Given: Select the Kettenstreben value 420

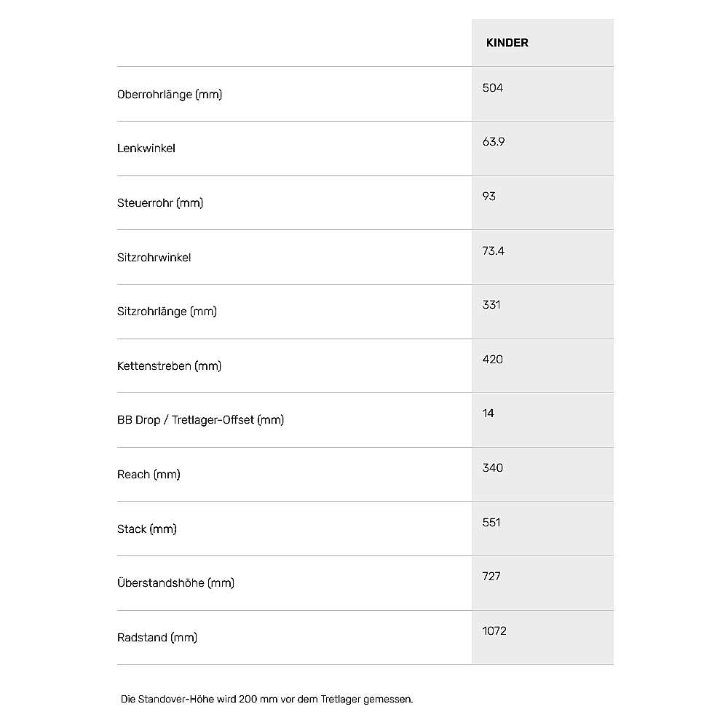Looking at the screenshot, I should (x=493, y=360).
